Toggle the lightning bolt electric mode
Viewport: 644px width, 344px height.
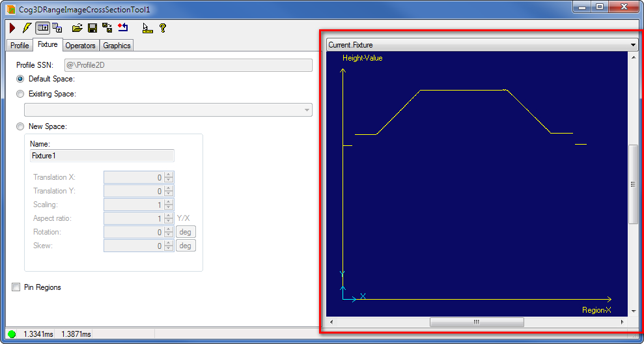27,28
